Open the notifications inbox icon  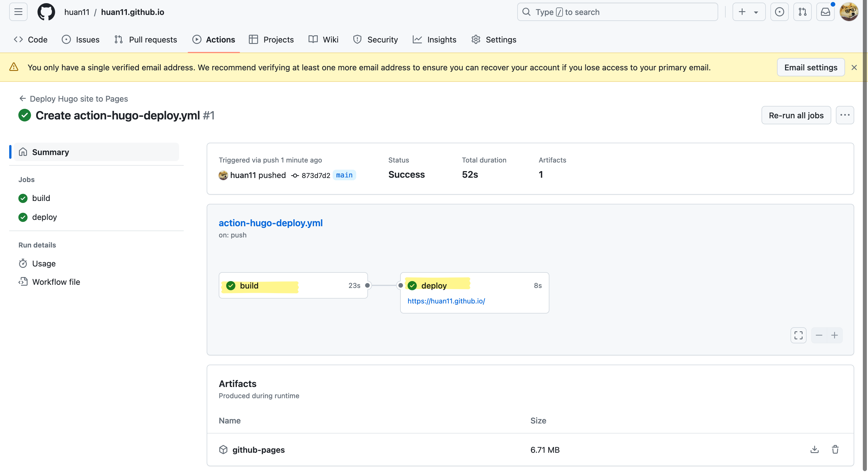[825, 12]
